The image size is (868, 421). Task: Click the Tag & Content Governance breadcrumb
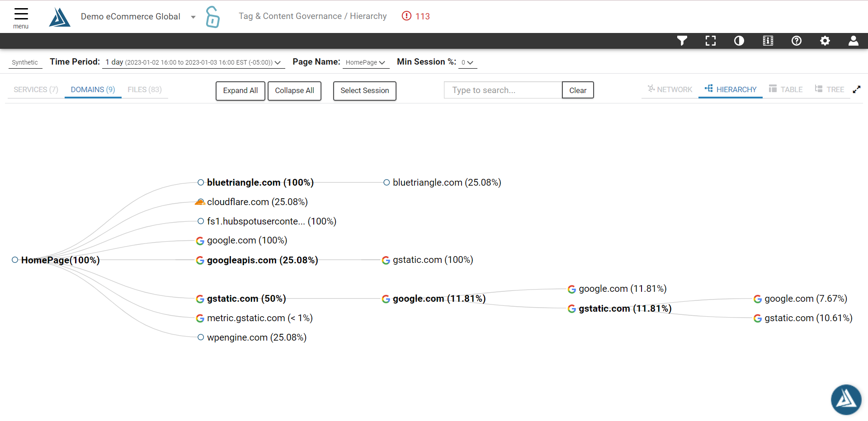[x=290, y=16]
